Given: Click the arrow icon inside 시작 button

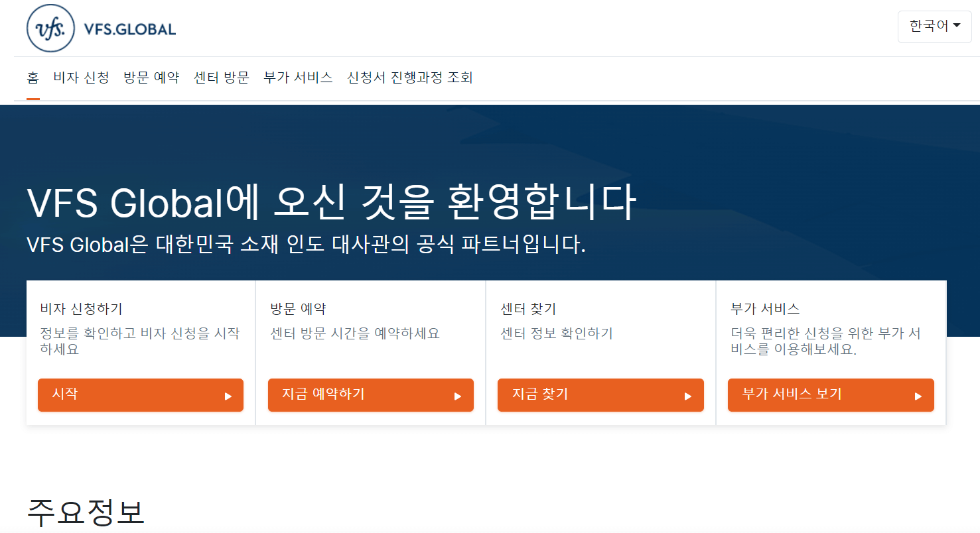Looking at the screenshot, I should point(229,395).
